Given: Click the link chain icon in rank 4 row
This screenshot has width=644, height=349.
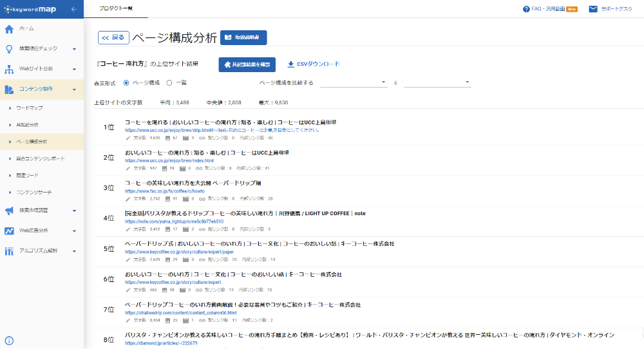Looking at the screenshot, I should pos(202,229).
